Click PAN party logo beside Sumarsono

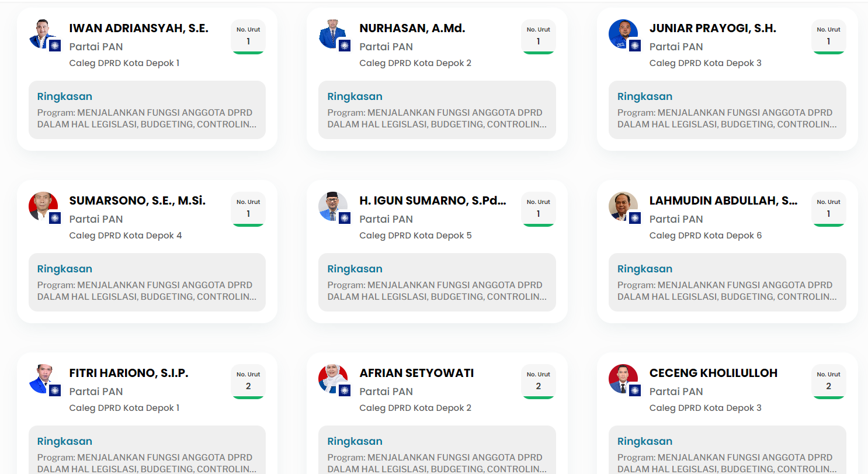55,218
